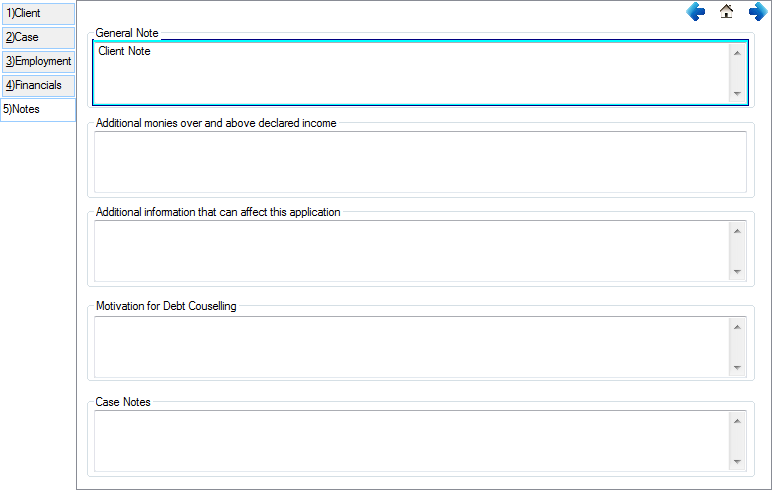Open the Client tab
The image size is (774, 491).
(38, 14)
